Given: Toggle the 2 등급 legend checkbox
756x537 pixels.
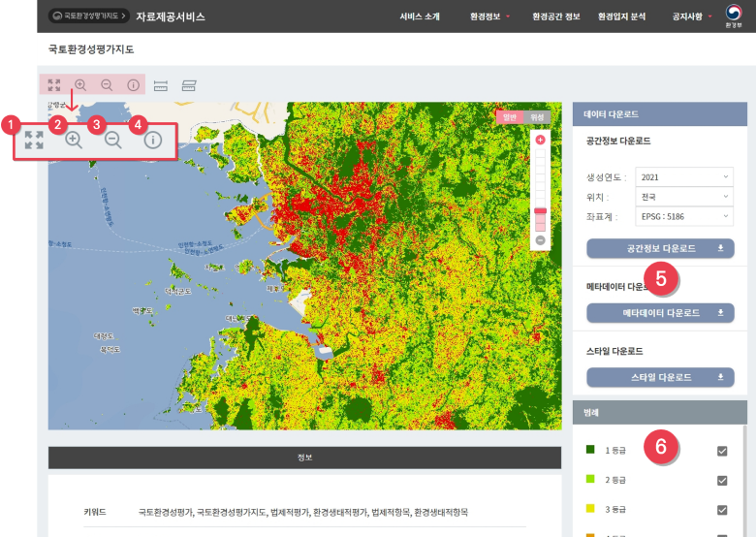Looking at the screenshot, I should [722, 481].
